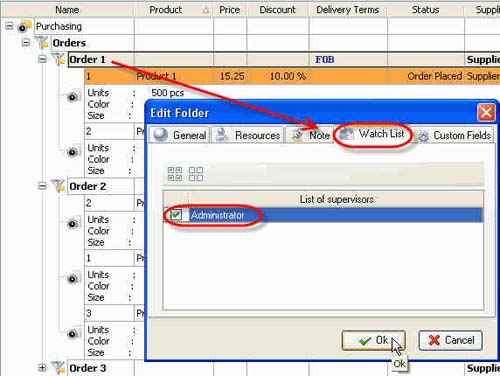500x376 pixels.
Task: Confirm with the Ok button
Action: [x=373, y=340]
